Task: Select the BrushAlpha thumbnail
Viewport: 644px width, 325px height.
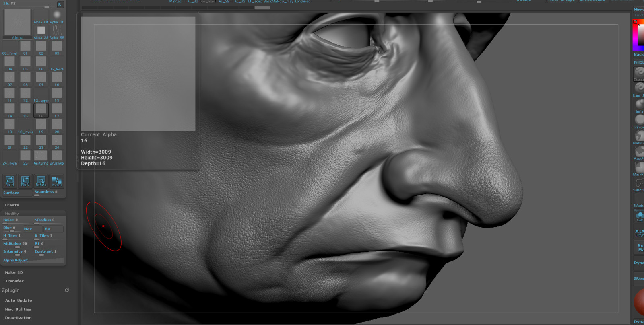Action: tap(57, 158)
